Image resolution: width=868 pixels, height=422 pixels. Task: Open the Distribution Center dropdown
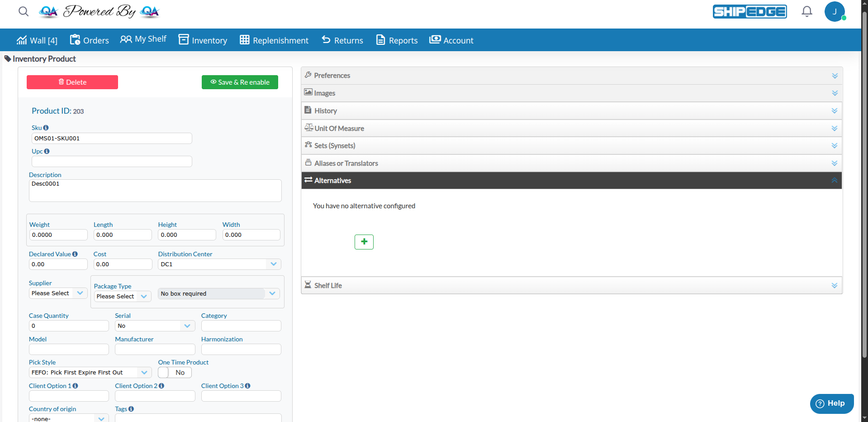tap(219, 264)
